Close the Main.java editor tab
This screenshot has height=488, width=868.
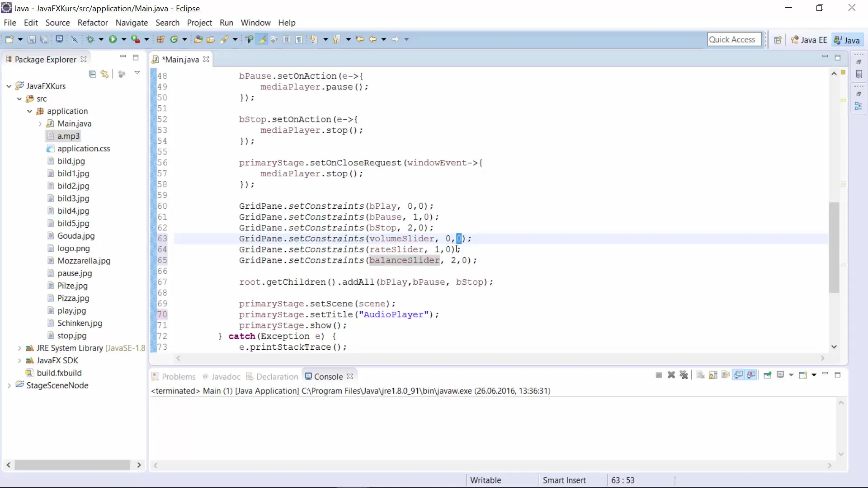pos(206,59)
